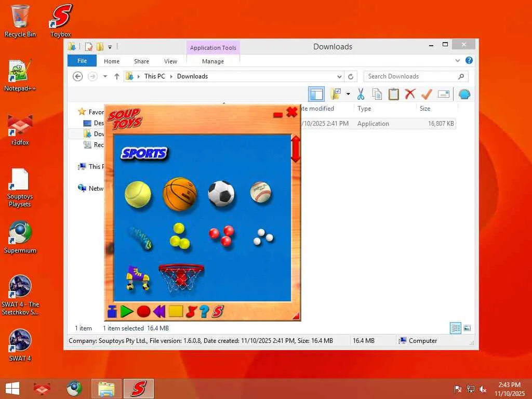The height and width of the screenshot is (399, 532).
Task: Click the Supermium desktop icon
Action: coord(20,237)
